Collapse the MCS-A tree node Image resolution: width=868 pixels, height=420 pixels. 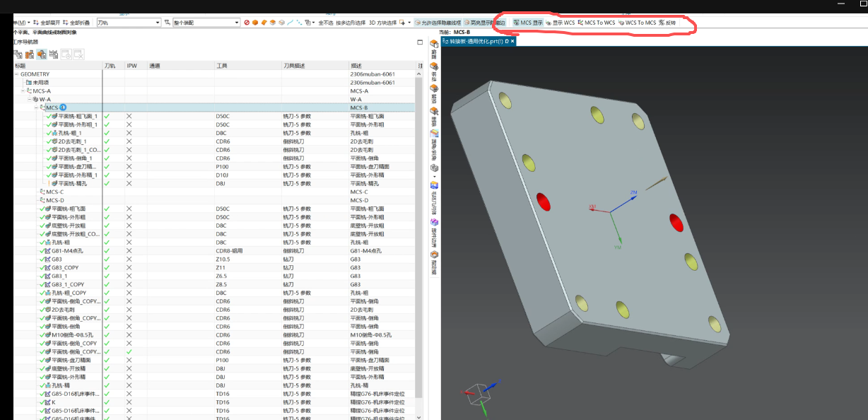(x=23, y=91)
